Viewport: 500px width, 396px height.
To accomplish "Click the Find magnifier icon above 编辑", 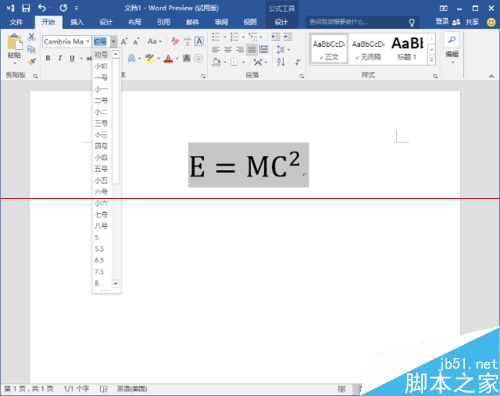I will pos(452,40).
